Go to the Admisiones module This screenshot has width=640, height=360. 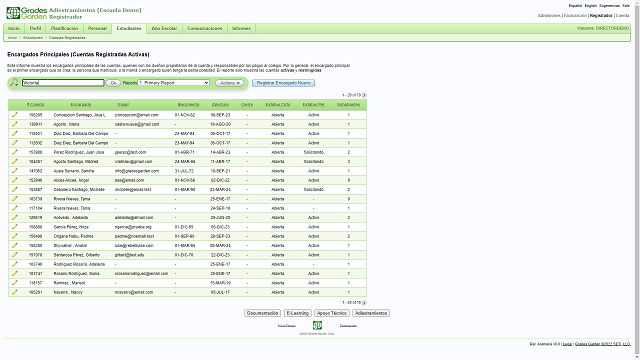(549, 16)
